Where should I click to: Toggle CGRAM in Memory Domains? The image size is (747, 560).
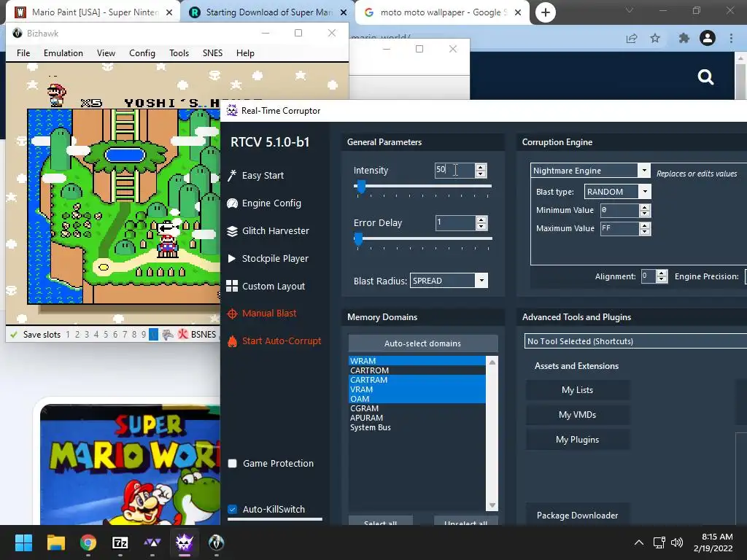417,408
